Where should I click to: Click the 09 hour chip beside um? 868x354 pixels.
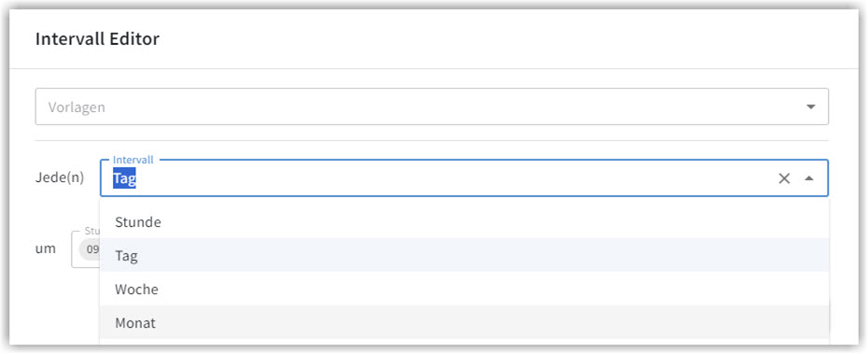(90, 248)
